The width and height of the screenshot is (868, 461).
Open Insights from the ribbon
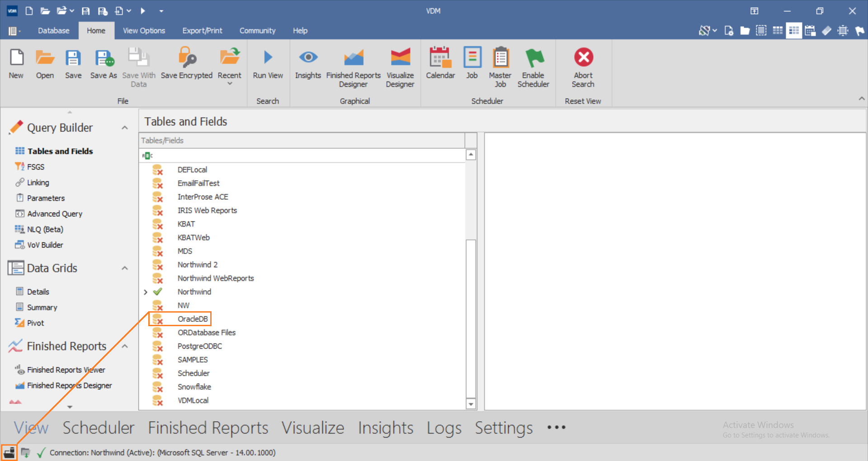point(308,64)
